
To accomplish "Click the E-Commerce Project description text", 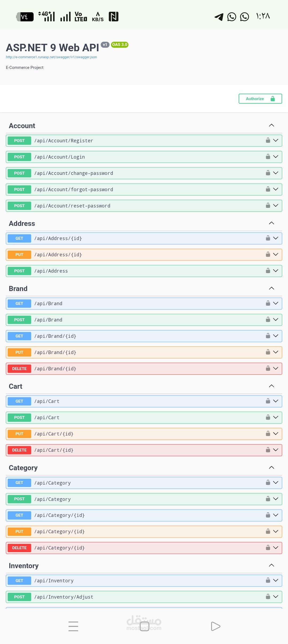I will 25,67.
